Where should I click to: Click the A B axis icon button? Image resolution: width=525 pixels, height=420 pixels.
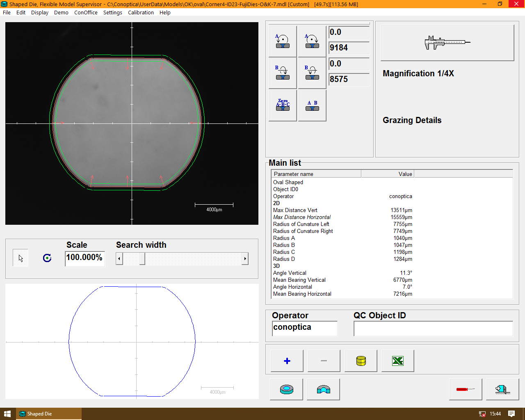pyautogui.click(x=312, y=106)
